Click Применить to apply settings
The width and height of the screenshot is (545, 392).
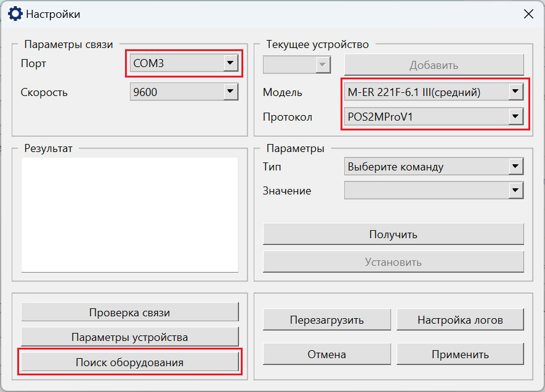coord(460,354)
